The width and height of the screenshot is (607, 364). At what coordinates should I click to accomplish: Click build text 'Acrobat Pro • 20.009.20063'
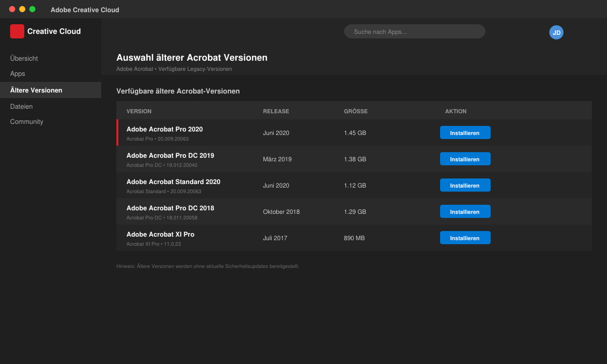[157, 139]
